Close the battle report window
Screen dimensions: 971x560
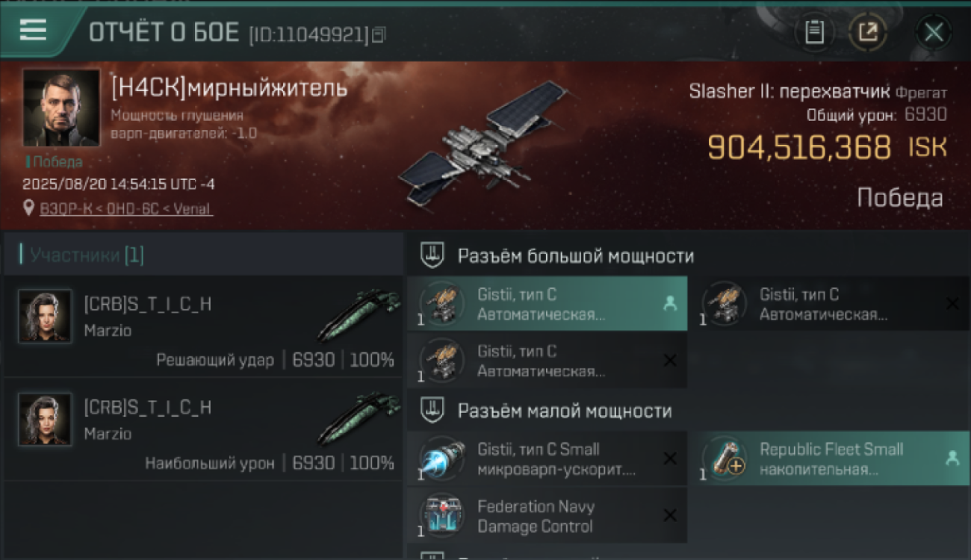pyautogui.click(x=934, y=32)
